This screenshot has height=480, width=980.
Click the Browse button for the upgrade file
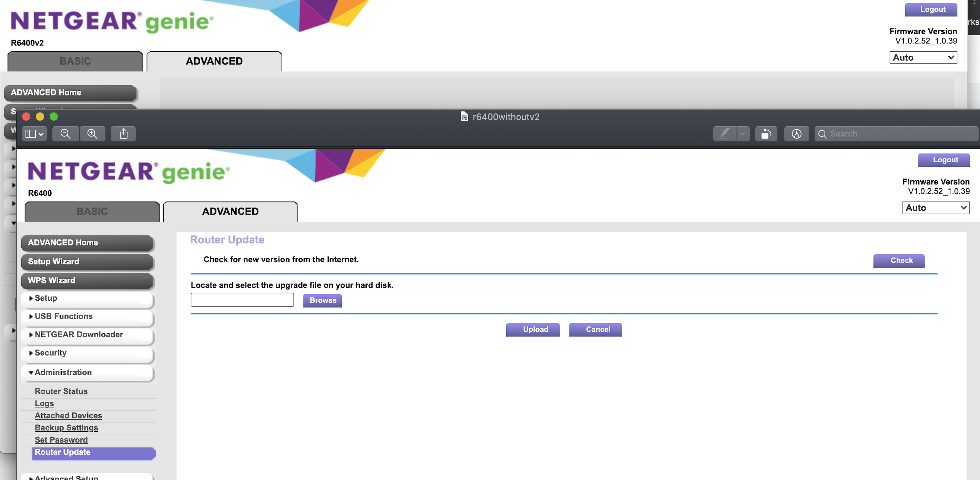(x=321, y=300)
